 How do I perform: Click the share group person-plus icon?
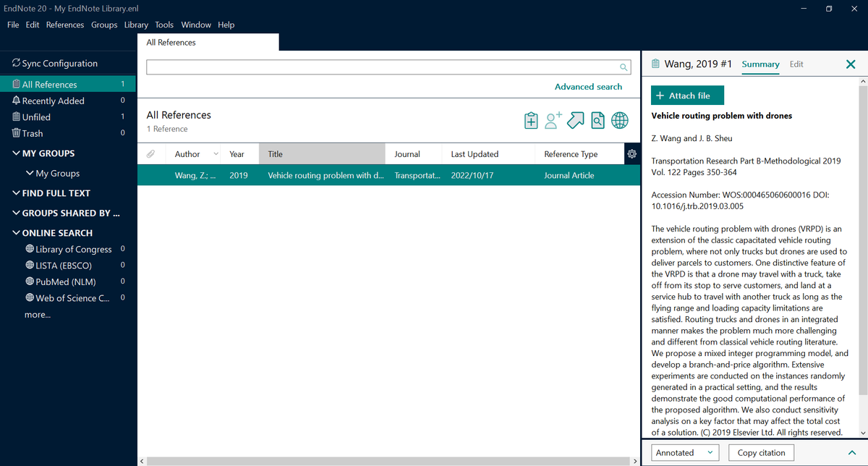coord(553,120)
